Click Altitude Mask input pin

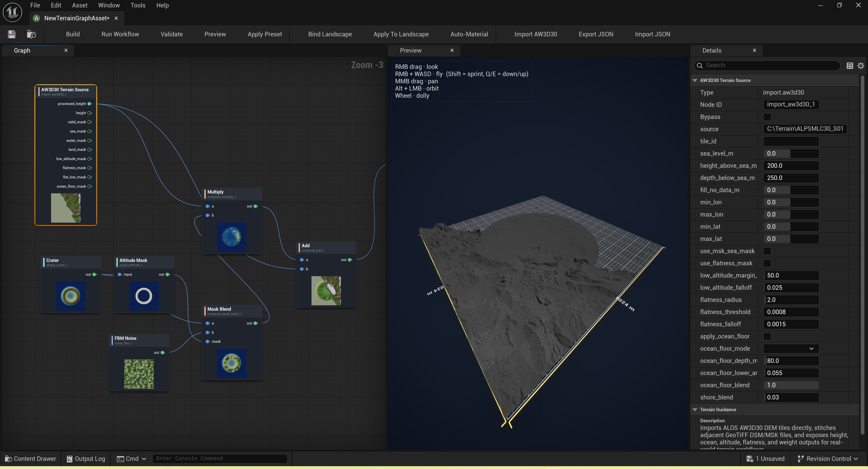(120, 274)
